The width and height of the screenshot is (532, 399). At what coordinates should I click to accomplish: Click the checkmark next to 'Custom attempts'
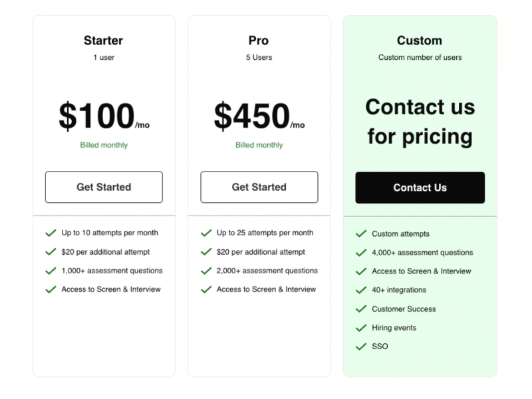[x=362, y=234]
